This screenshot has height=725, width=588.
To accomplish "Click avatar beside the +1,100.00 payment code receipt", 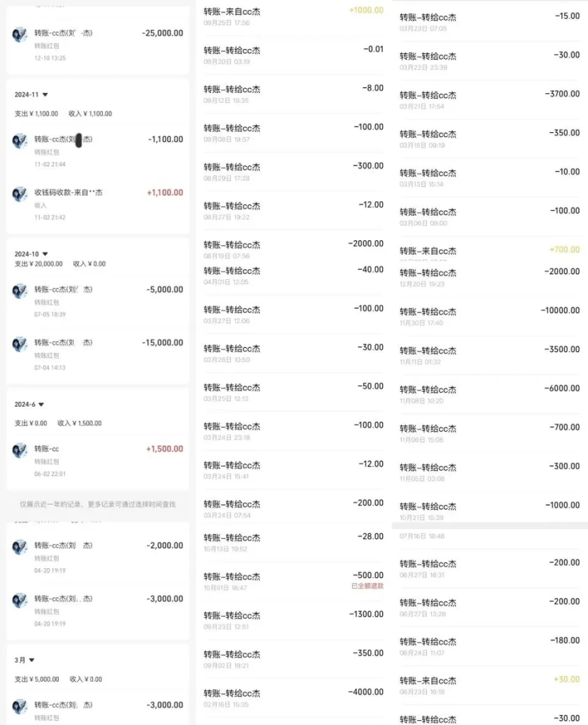I will [20, 193].
